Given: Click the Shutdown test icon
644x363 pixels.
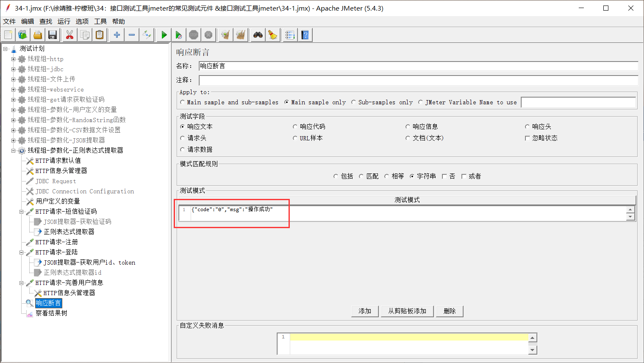Looking at the screenshot, I should [x=208, y=35].
